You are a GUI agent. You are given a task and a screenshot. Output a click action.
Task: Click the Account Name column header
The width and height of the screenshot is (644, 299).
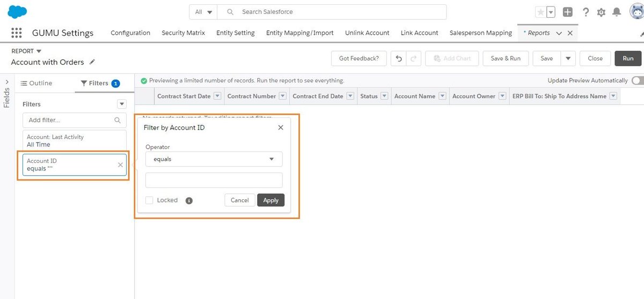pyautogui.click(x=414, y=96)
